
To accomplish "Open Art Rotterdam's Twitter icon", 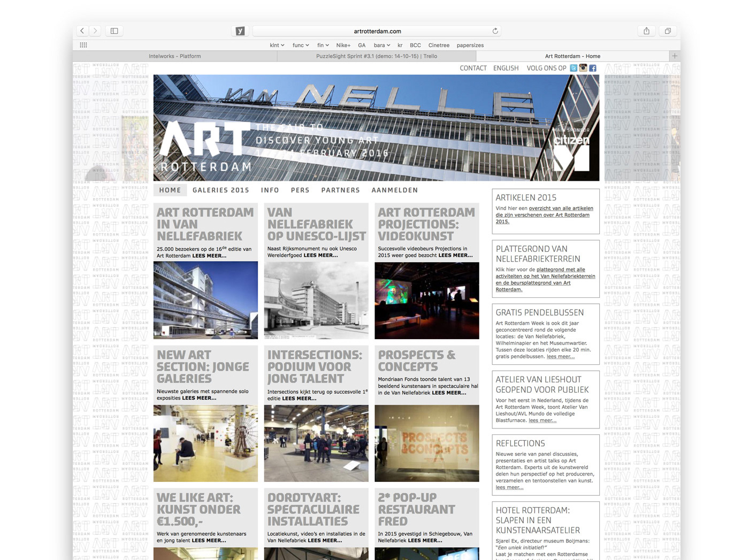I will (574, 68).
